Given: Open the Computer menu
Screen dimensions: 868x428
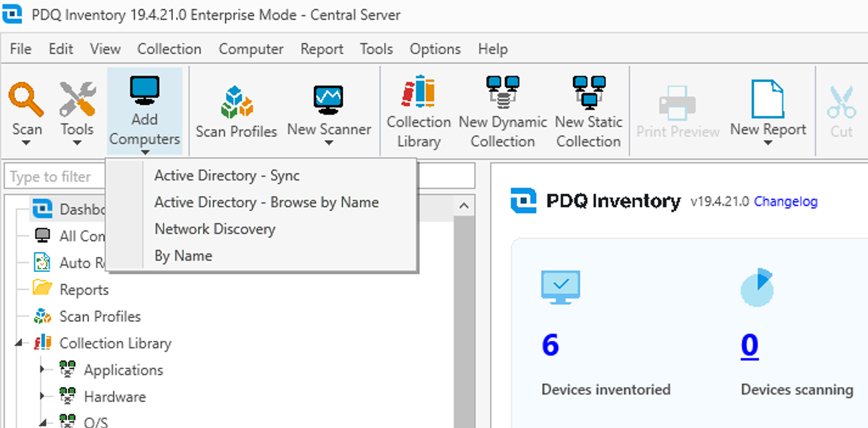Looking at the screenshot, I should pos(251,49).
